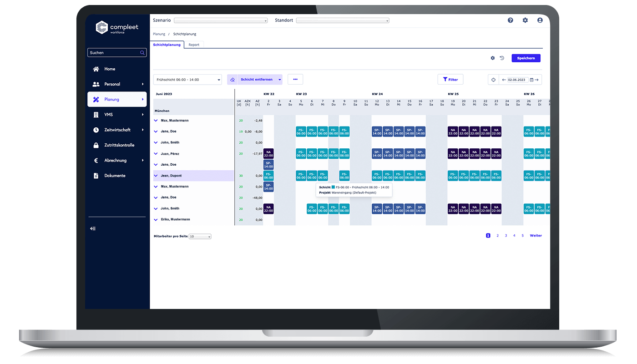
Task: Click the history/undo icon near Speichern
Action: (502, 58)
